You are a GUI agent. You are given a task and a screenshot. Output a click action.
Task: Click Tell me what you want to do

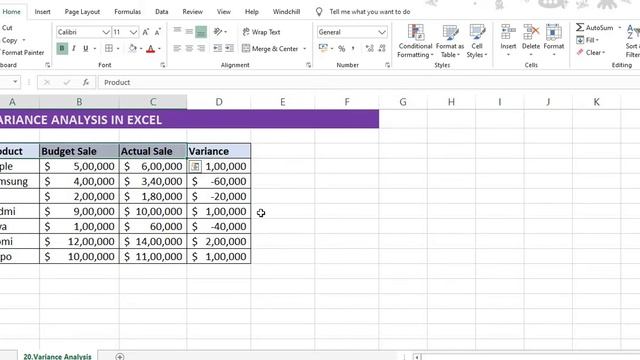(369, 12)
